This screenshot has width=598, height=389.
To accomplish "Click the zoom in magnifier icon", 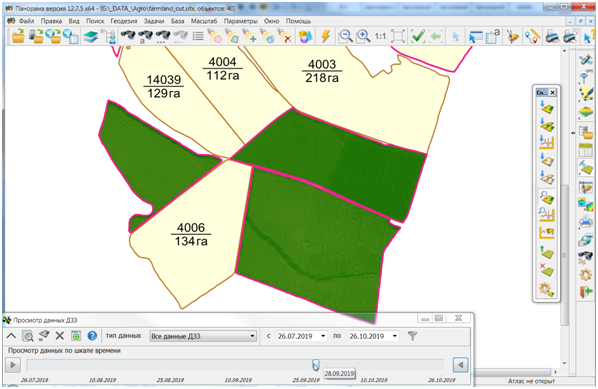I will 363,37.
